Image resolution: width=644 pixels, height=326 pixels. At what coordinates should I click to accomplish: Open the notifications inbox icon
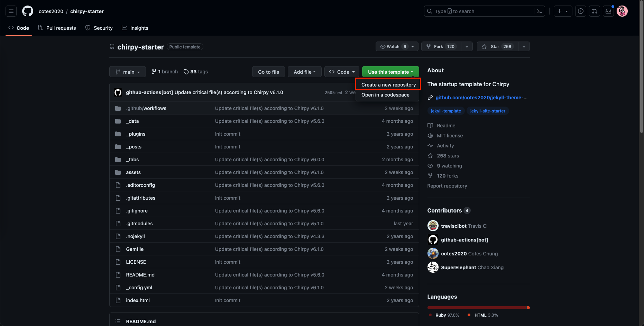[x=608, y=11]
